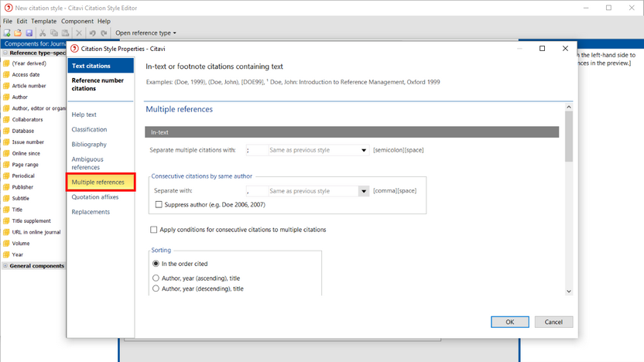Click the Collaborators component icon
This screenshot has width=644, height=362.
tap(6, 120)
